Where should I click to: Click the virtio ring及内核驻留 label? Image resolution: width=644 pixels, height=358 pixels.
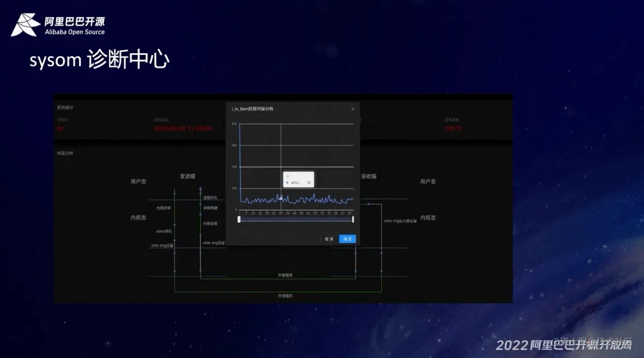(400, 221)
